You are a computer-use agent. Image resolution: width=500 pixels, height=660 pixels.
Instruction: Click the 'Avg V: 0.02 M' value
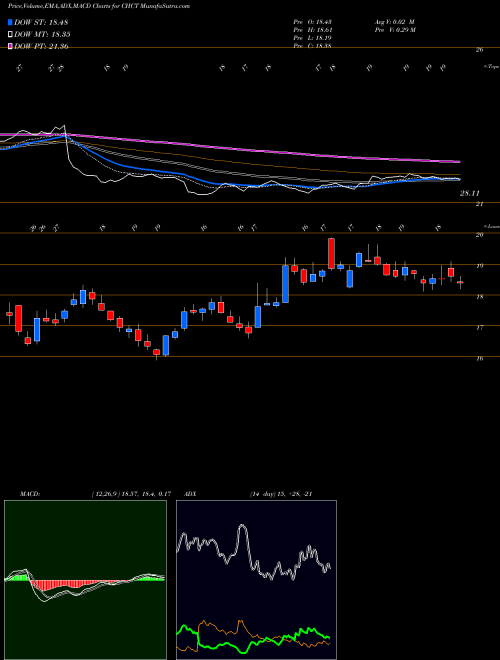[394, 22]
